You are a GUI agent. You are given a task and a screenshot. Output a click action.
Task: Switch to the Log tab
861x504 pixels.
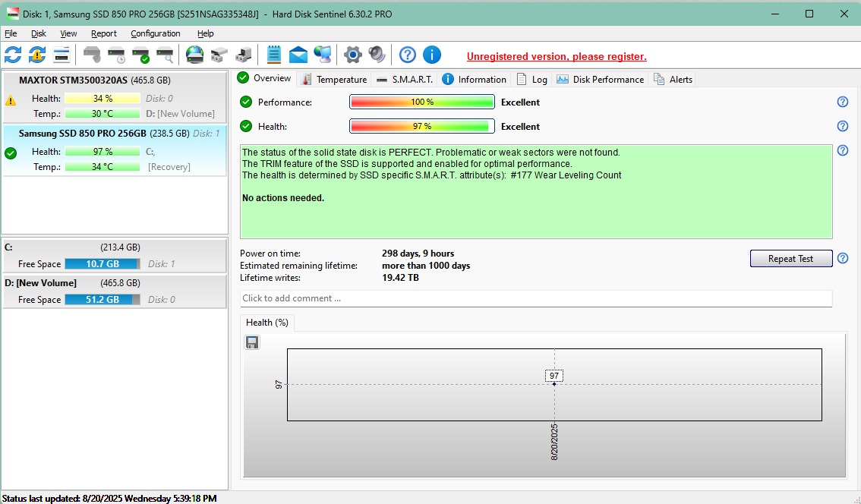[x=532, y=80]
